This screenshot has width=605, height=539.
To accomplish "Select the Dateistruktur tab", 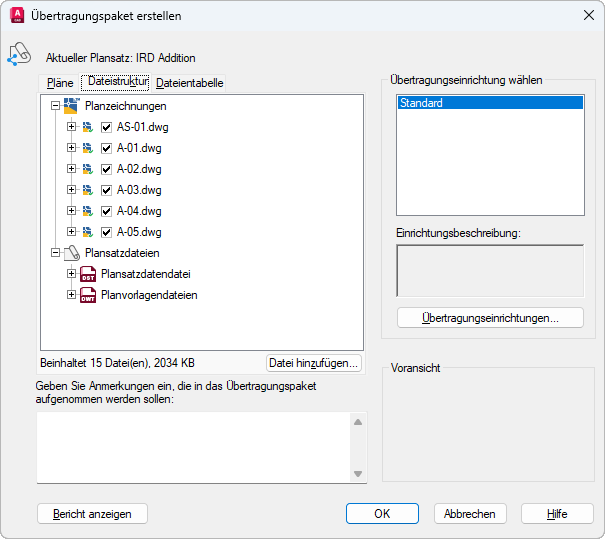I will tap(115, 82).
